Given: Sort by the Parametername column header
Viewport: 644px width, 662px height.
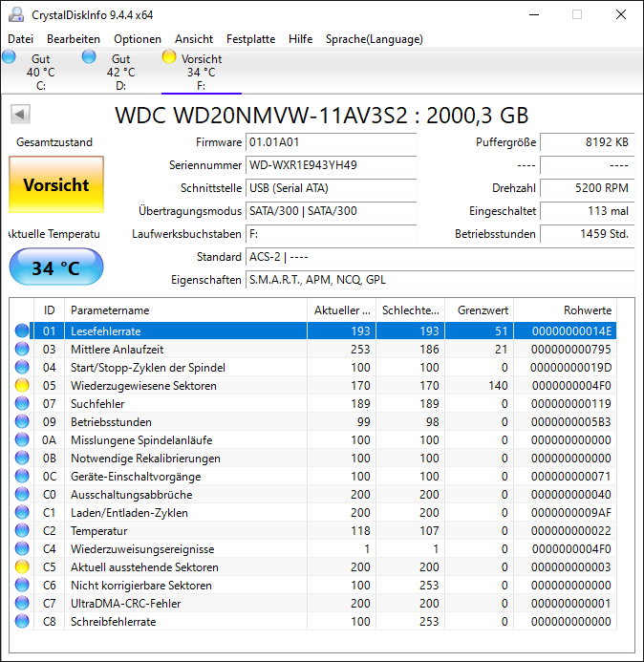Looking at the screenshot, I should [185, 310].
